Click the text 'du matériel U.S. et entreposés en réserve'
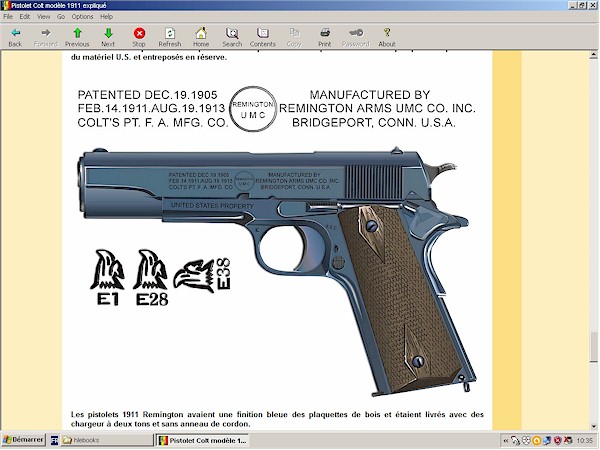Image resolution: width=600 pixels, height=450 pixels. point(148,57)
